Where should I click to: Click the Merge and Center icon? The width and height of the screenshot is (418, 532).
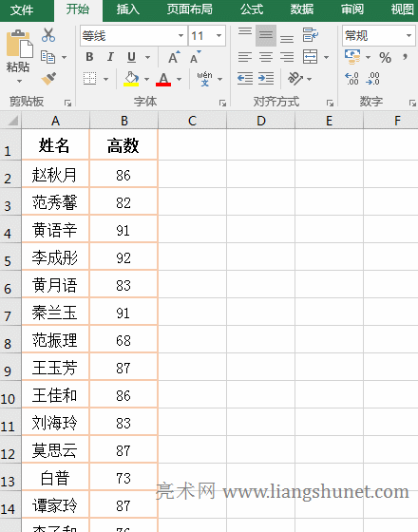click(311, 57)
